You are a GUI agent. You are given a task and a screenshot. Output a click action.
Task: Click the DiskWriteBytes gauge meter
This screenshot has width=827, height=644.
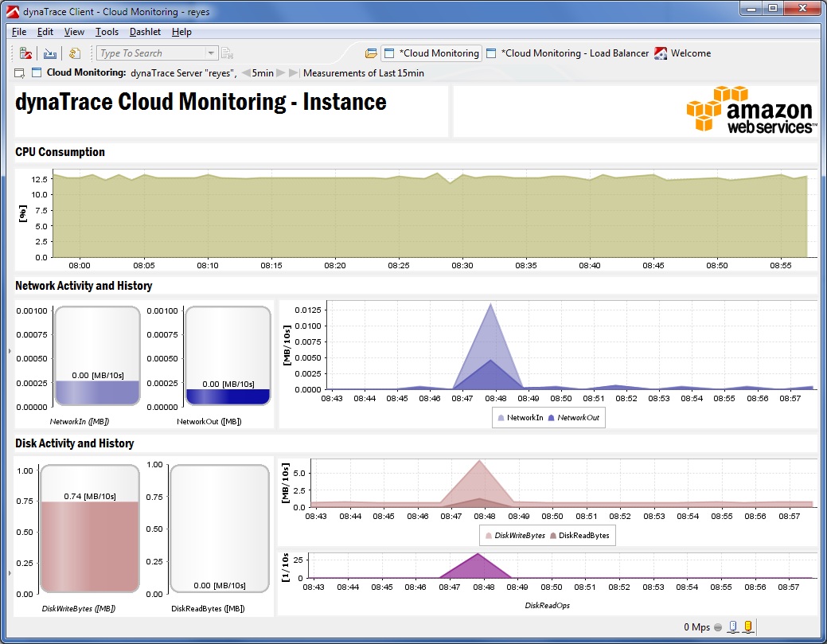click(x=90, y=529)
